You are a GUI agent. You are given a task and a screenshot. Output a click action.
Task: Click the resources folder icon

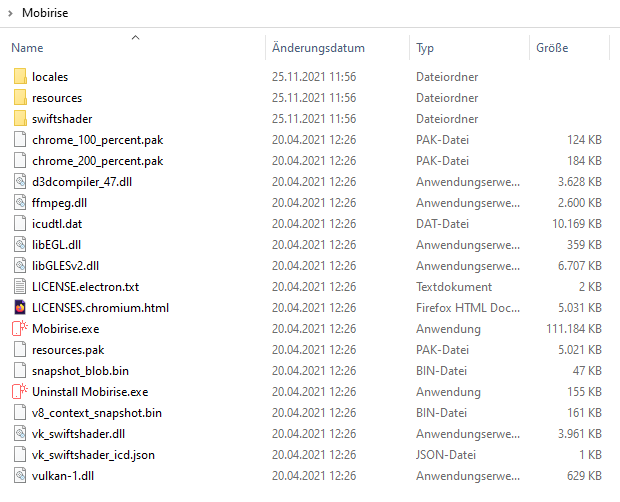tap(20, 98)
